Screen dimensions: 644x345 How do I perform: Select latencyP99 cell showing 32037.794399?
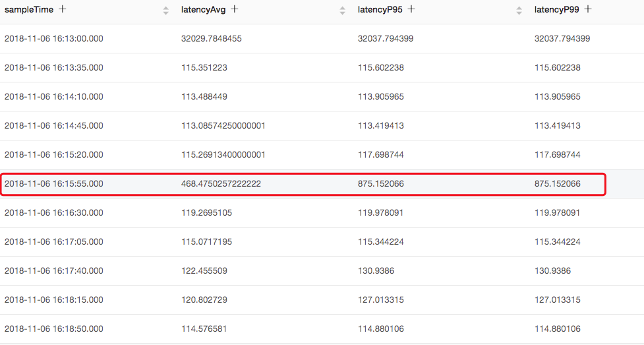[x=562, y=39]
